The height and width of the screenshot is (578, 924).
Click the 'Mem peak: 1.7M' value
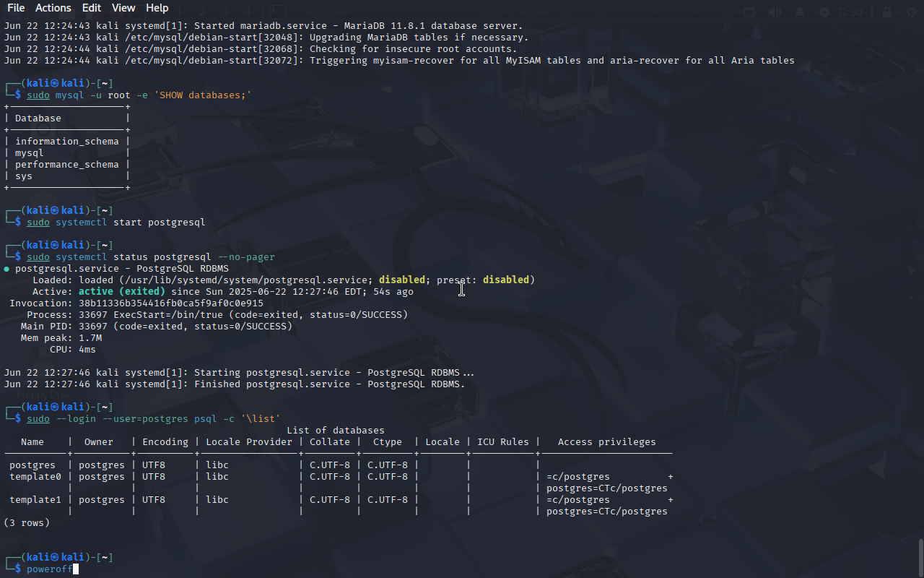(61, 338)
